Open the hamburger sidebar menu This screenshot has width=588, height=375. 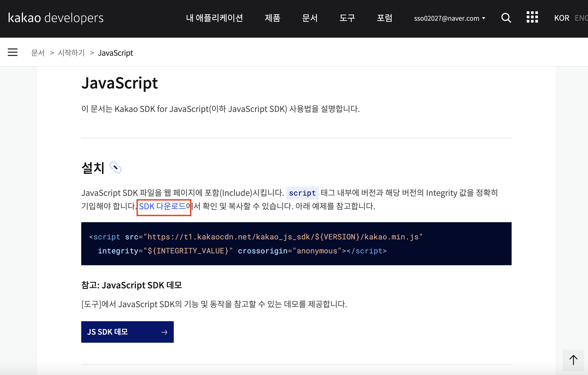click(13, 52)
